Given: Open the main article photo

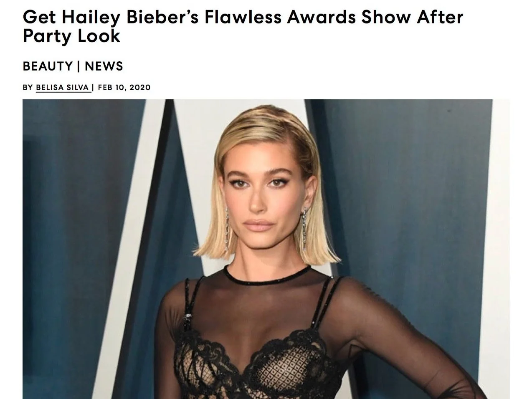Looking at the screenshot, I should click(266, 249).
